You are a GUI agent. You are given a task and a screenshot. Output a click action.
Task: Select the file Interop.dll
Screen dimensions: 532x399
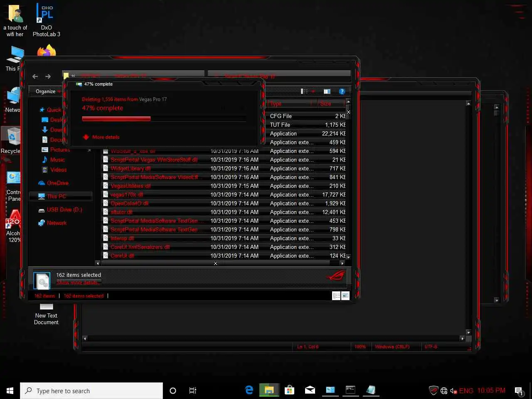pyautogui.click(x=122, y=238)
